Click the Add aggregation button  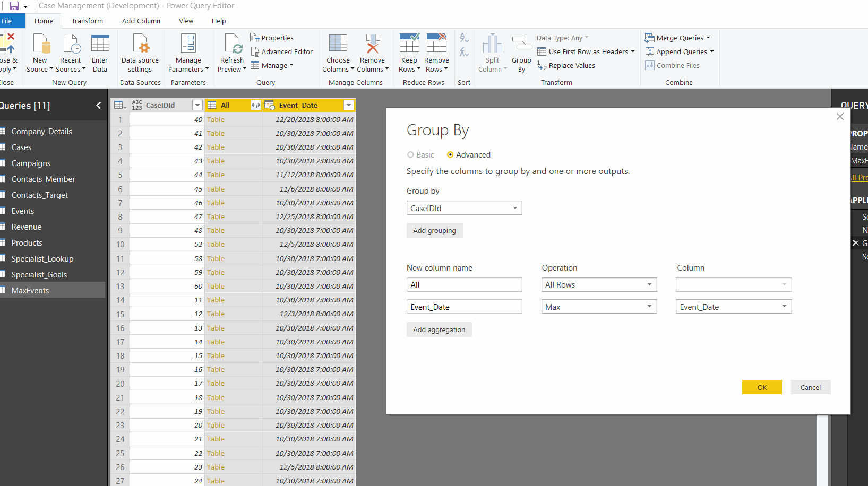[439, 329]
